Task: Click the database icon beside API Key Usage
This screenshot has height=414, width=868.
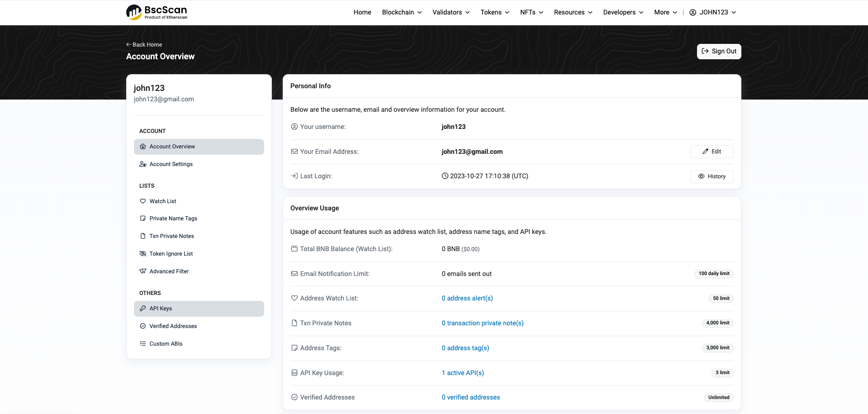Action: coord(294,373)
